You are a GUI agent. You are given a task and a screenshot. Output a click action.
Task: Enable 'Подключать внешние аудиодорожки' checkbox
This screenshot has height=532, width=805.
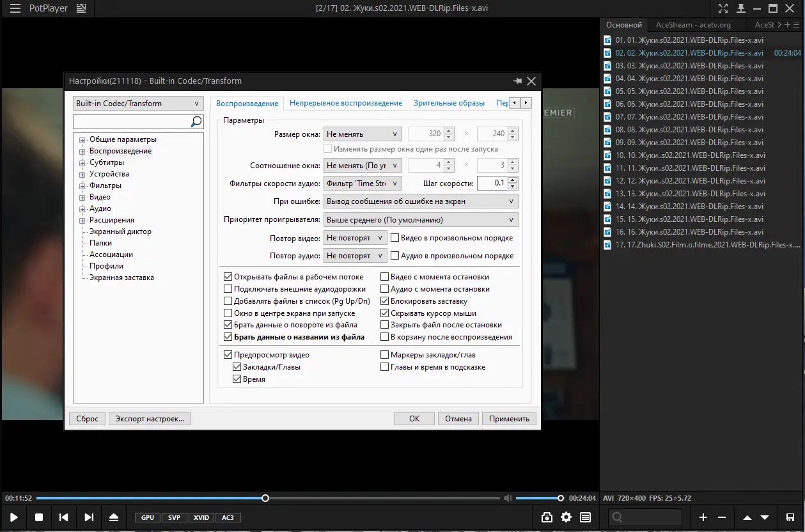tap(228, 289)
